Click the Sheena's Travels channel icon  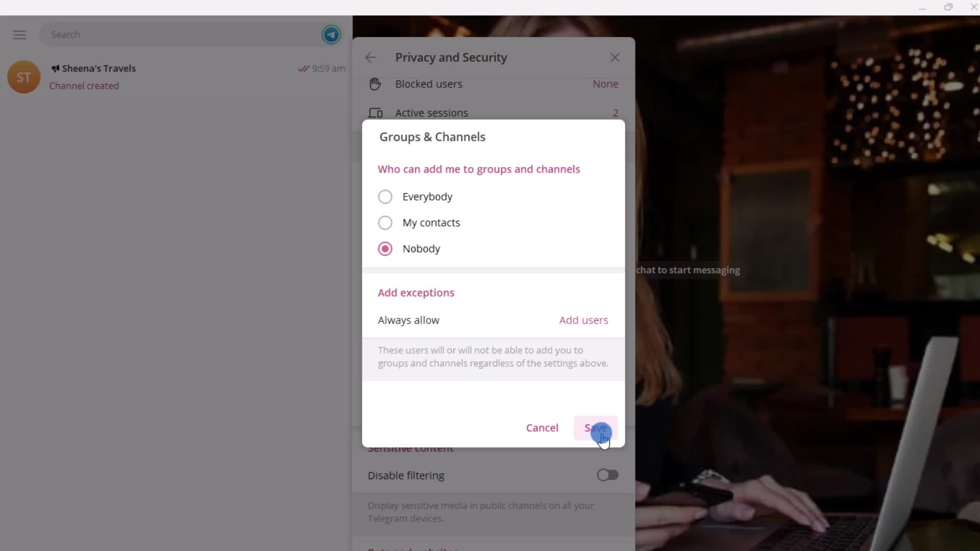(x=23, y=77)
